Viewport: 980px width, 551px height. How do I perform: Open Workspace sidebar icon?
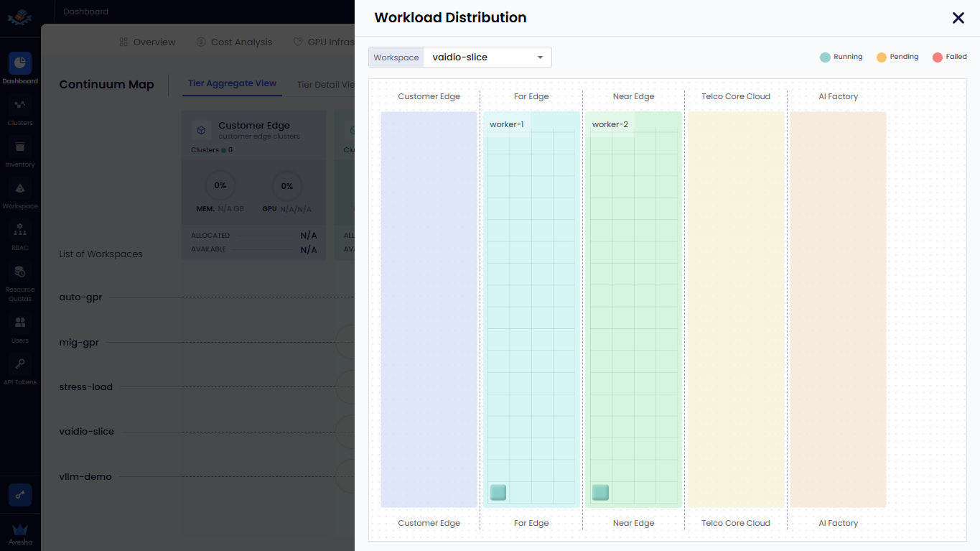pos(20,189)
